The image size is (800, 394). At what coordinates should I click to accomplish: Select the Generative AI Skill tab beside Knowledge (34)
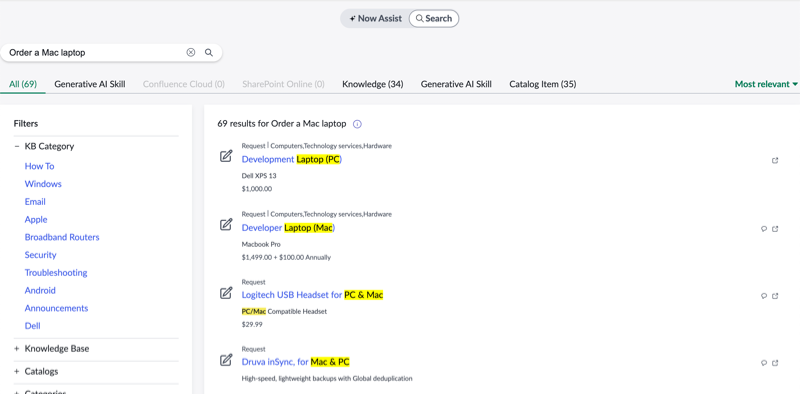(x=456, y=84)
